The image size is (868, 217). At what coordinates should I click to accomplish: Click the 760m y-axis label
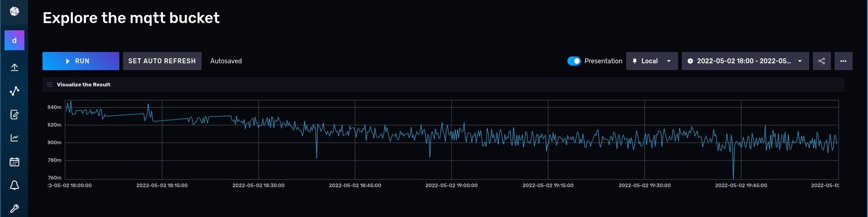(x=54, y=178)
